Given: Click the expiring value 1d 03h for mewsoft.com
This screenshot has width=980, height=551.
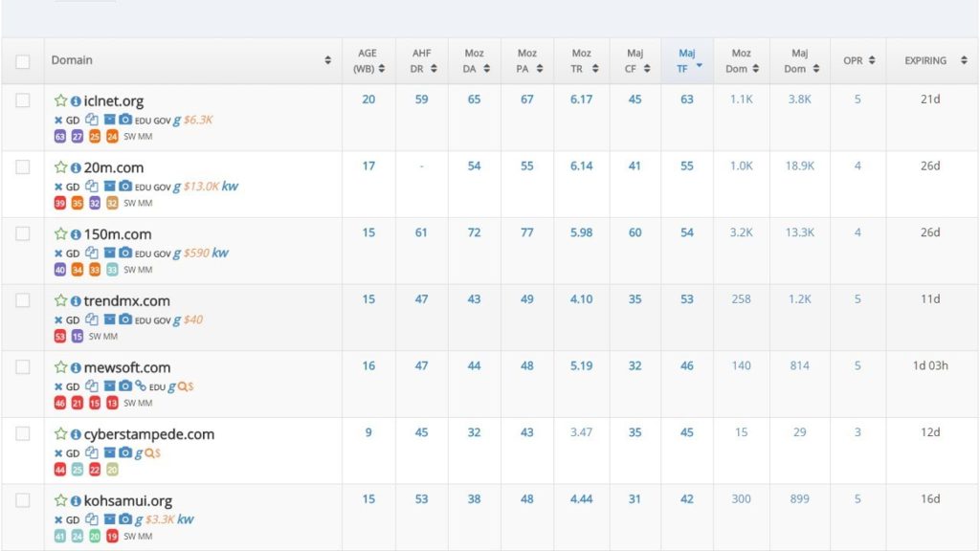Looking at the screenshot, I should tap(930, 366).
